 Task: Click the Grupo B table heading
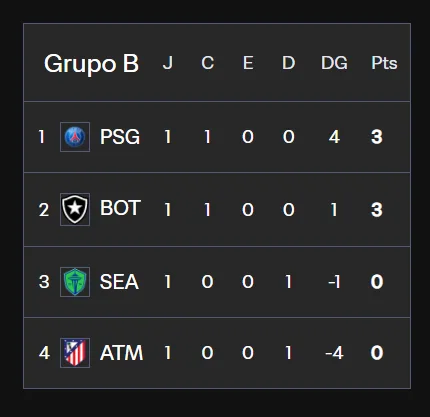pos(91,63)
